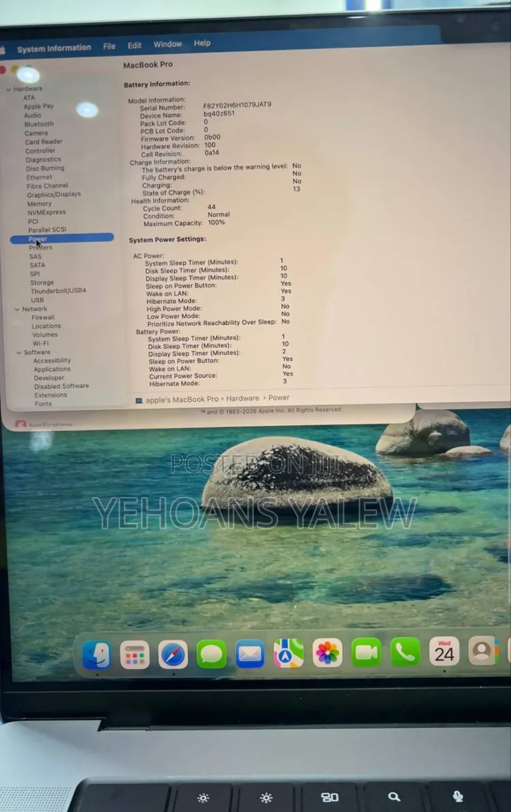Open Maps app in dock

point(288,653)
